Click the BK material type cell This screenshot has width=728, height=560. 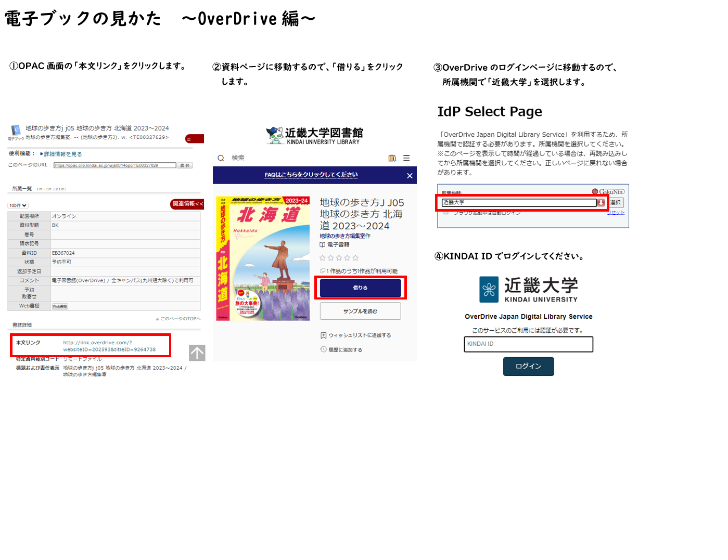tap(125, 225)
